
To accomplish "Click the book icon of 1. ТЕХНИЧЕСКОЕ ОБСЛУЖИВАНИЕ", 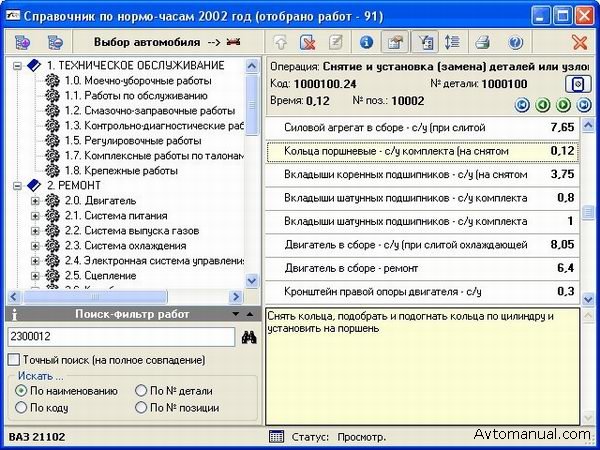I will pos(34,66).
